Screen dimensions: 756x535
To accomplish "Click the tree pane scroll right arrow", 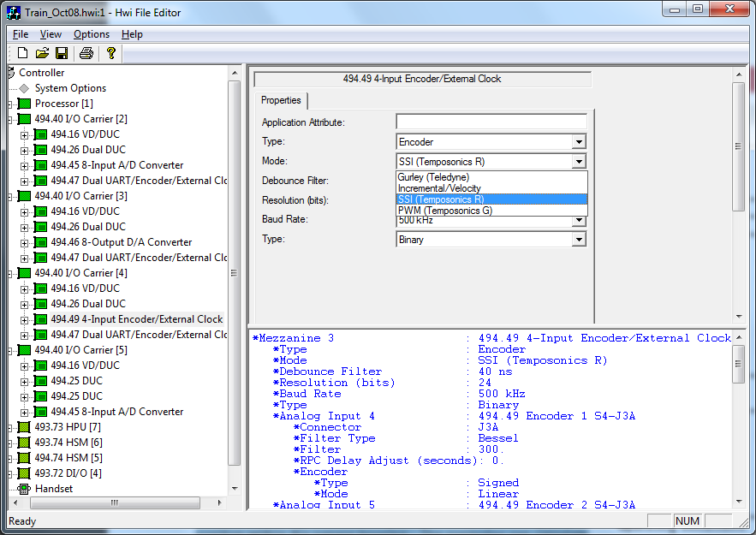I will click(x=219, y=502).
